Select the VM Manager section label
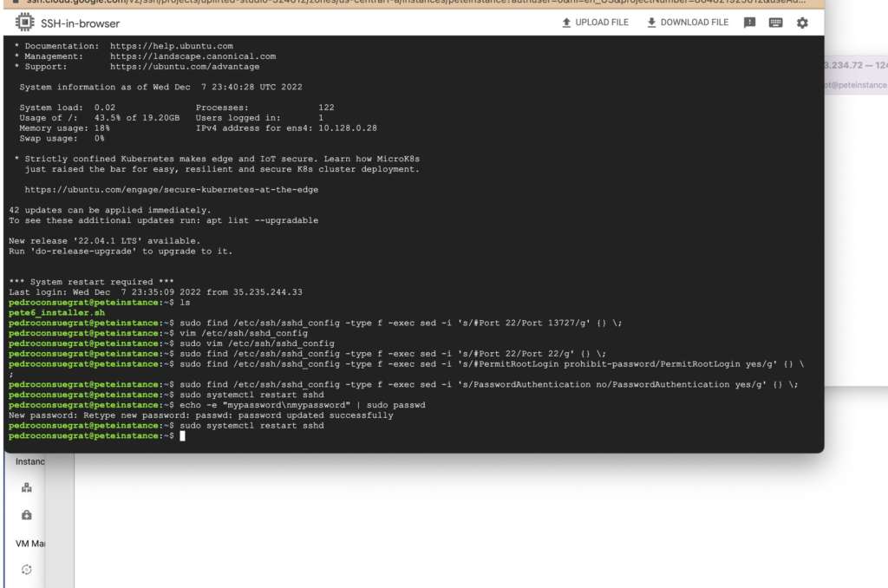Screen dimensions: 888x588 (30, 543)
